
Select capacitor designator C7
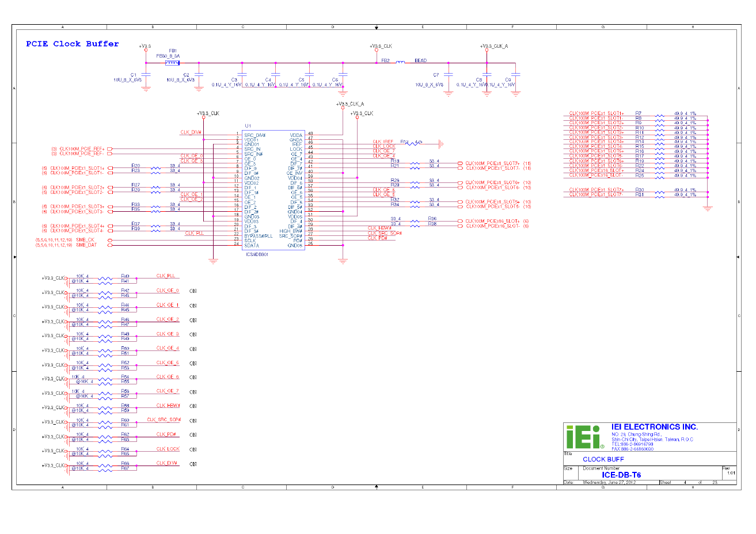(436, 75)
